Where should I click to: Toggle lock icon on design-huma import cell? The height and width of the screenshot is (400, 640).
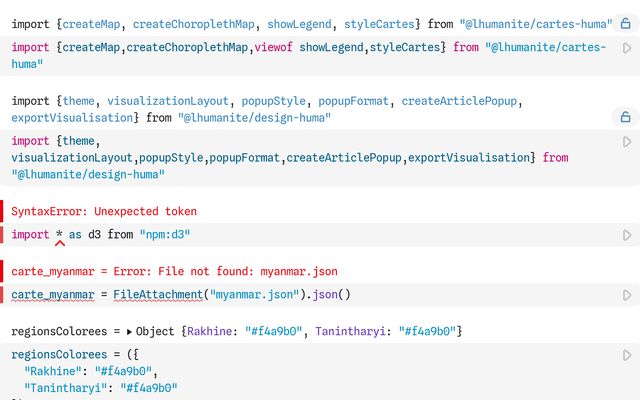625,118
